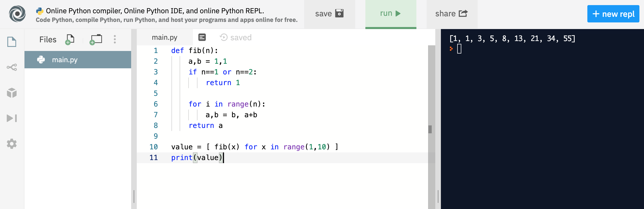Select main.py in the file tree
Screen dimensions: 644x209
[x=78, y=60]
